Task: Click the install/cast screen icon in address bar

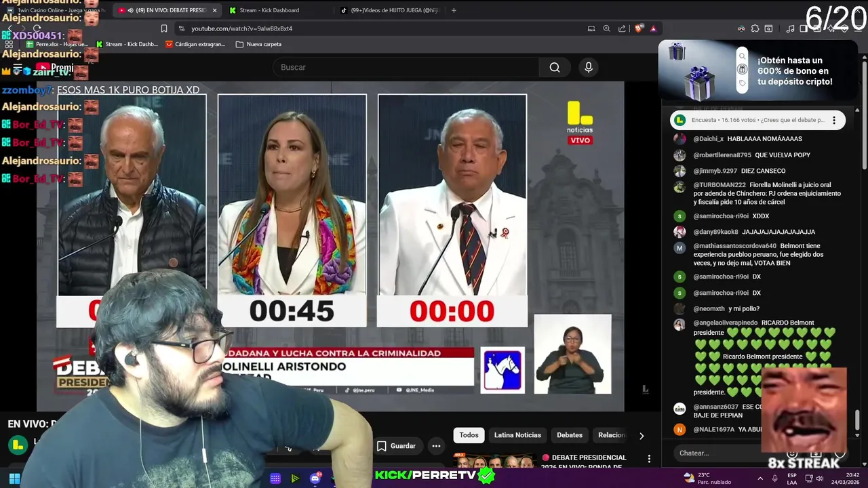Action: coord(591,28)
